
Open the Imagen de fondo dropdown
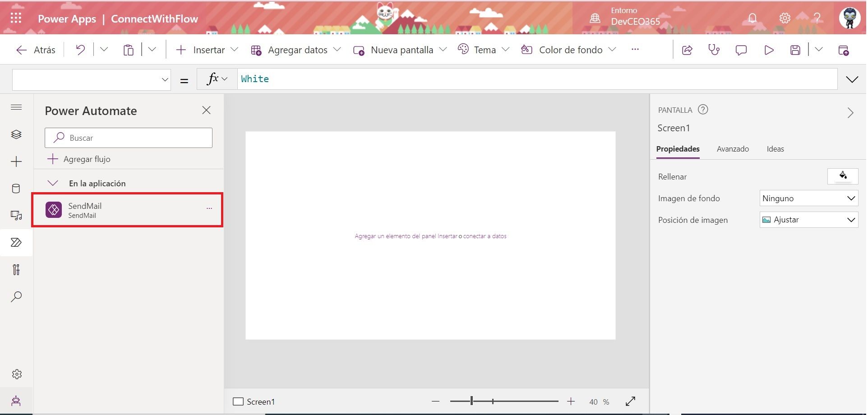click(x=809, y=198)
